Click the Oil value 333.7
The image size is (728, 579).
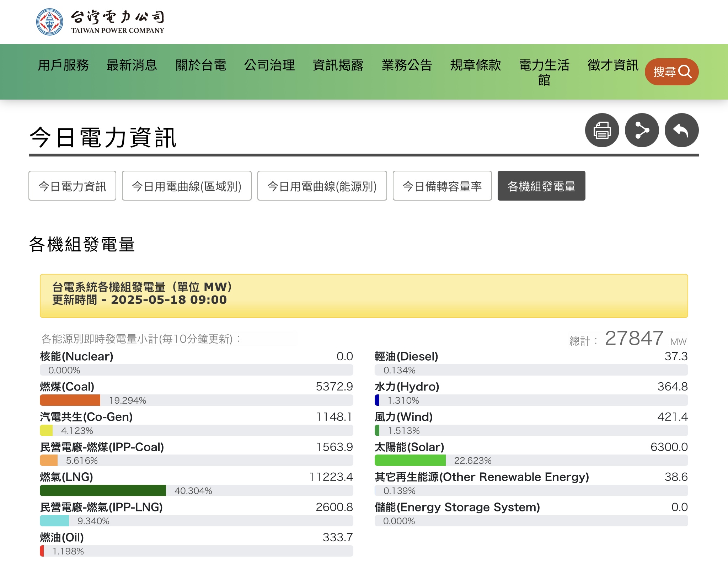[x=338, y=537]
